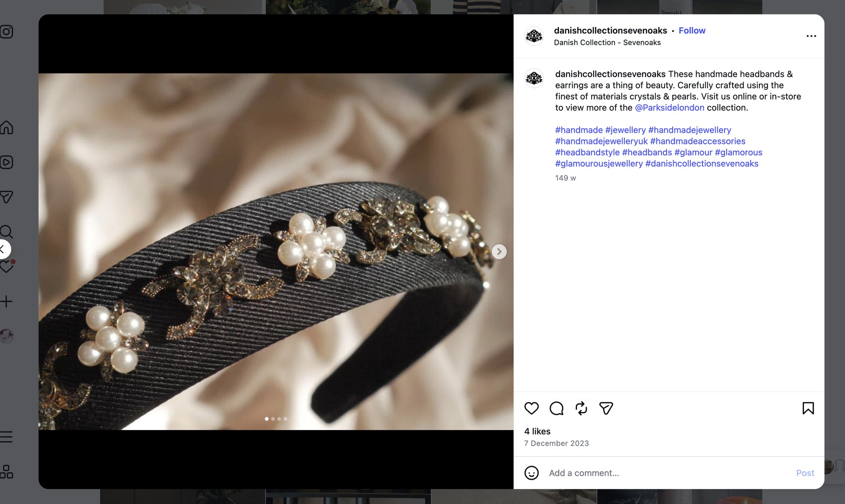Screen dimensions: 845x504
Task: Follow danishcollectionsevenoaks
Action: pos(692,30)
